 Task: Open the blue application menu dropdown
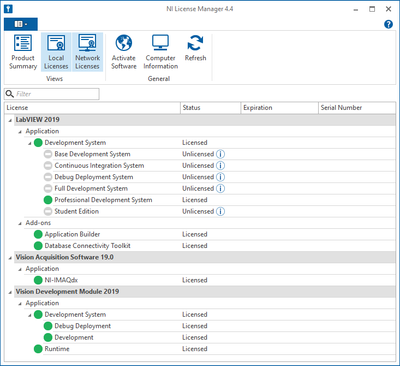pyautogui.click(x=21, y=24)
